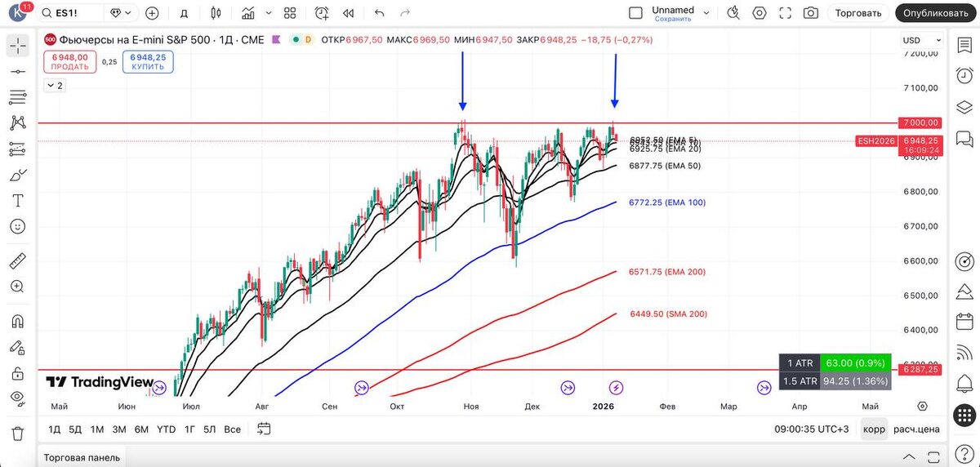Image resolution: width=980 pixels, height=467 pixels.
Task: Start bar replay mode
Action: click(x=349, y=13)
